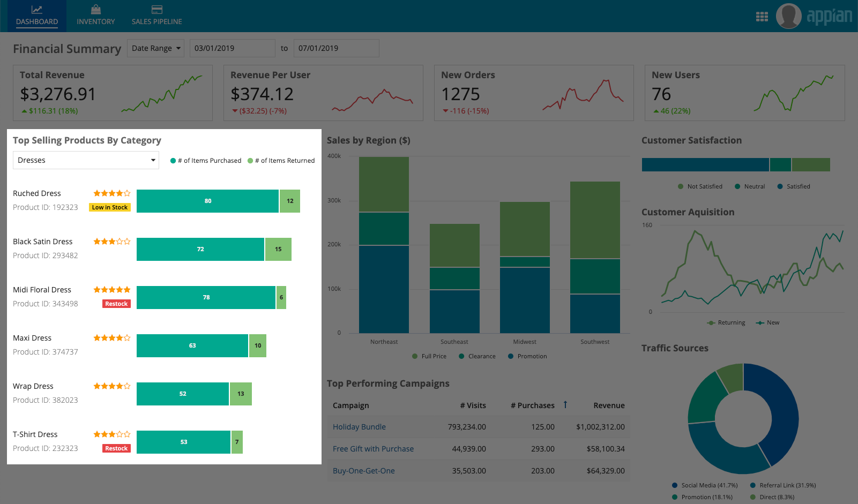Viewport: 858px width, 504px height.
Task: Open the Date Range dropdown
Action: point(155,48)
